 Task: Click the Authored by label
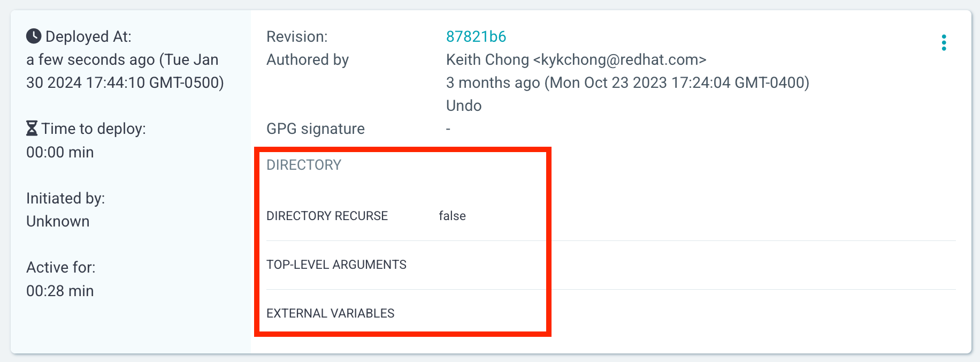pos(307,59)
